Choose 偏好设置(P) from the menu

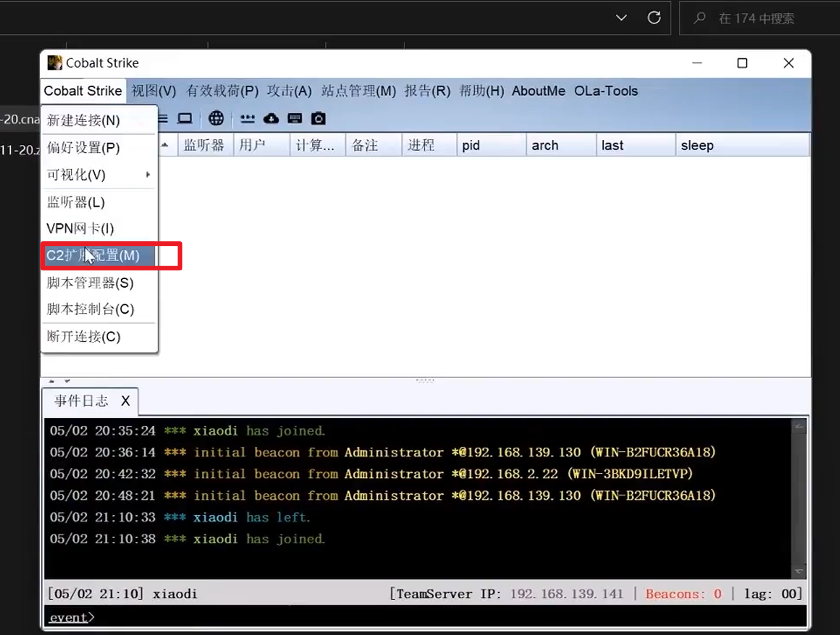pyautogui.click(x=99, y=148)
